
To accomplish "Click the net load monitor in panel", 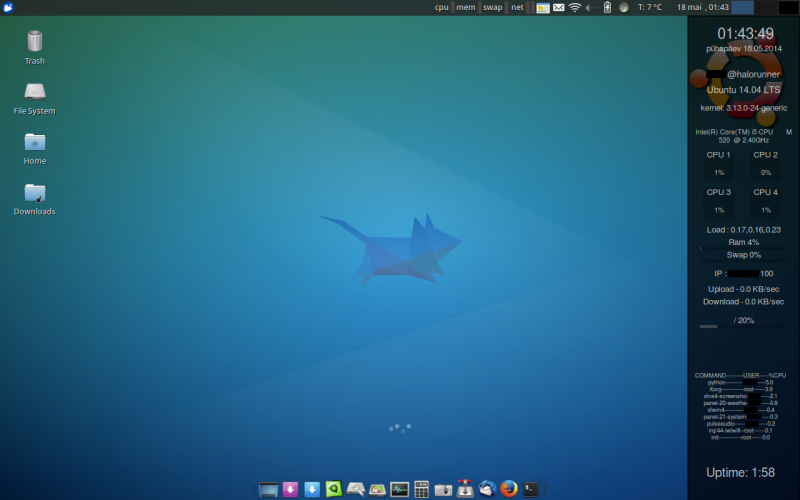I will [x=517, y=7].
